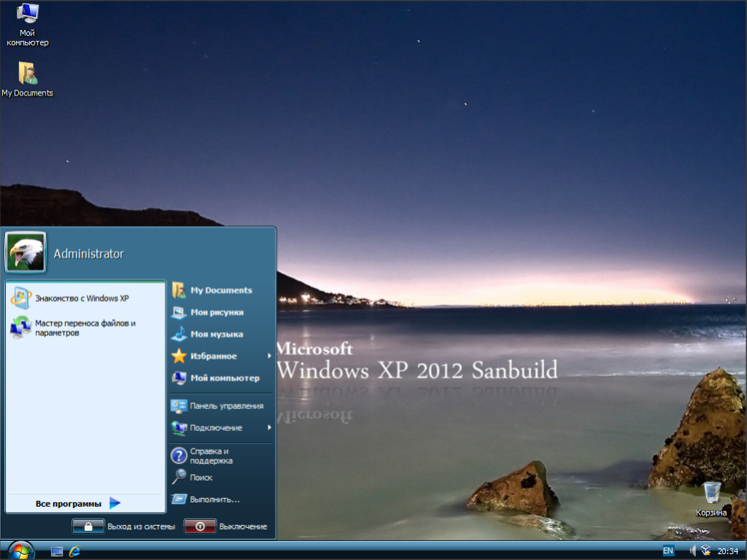Open Выполнить... dialog
The height and width of the screenshot is (560, 747).
[x=222, y=499]
